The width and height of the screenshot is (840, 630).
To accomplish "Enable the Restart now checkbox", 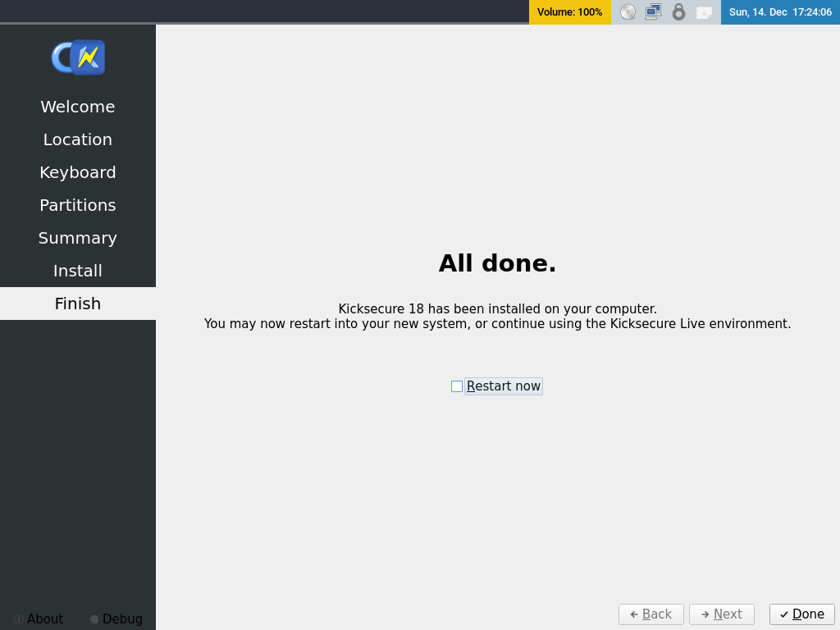I will [x=457, y=386].
